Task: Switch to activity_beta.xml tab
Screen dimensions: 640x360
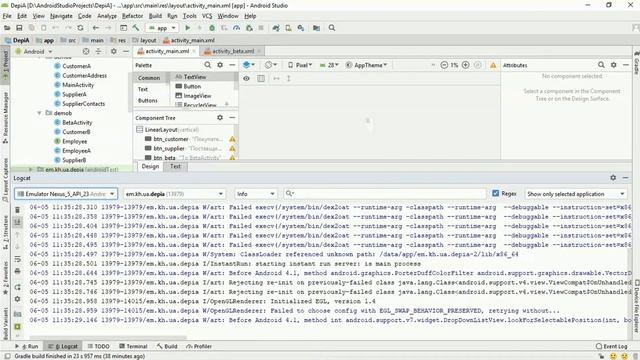Action: 233,51
